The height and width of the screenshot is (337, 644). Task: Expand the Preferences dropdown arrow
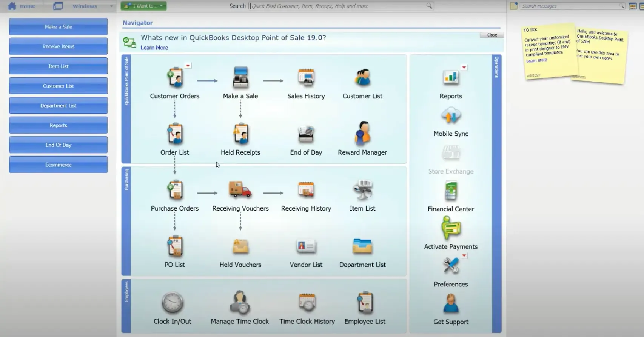[464, 256]
